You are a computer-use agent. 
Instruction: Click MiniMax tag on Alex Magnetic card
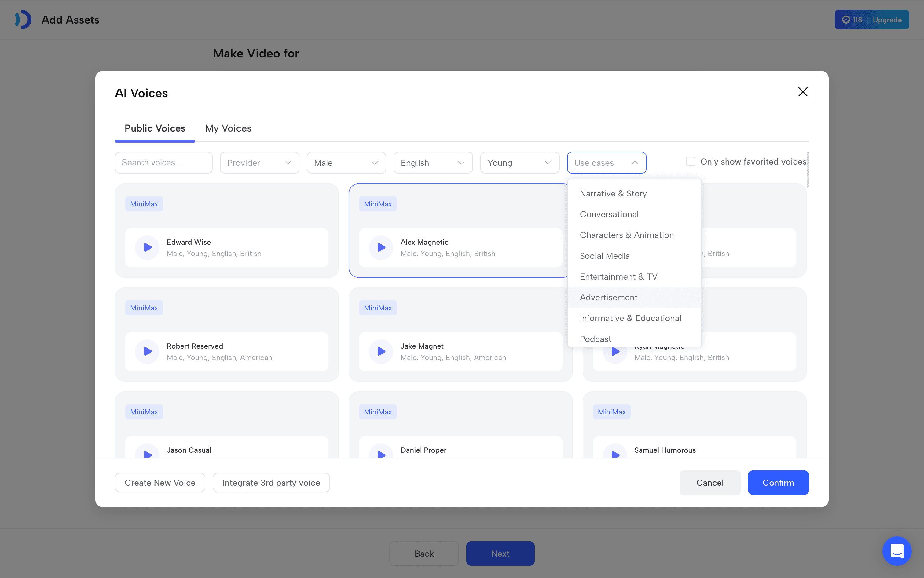378,204
